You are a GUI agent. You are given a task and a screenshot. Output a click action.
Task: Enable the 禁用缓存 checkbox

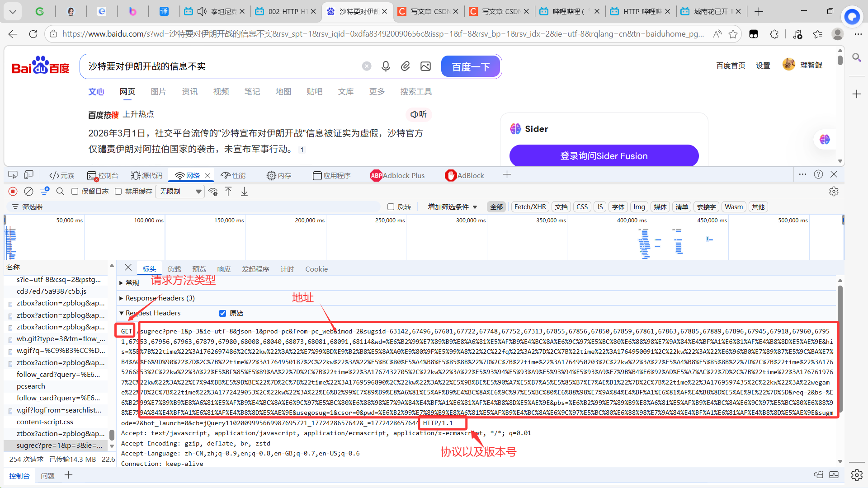[x=118, y=192]
